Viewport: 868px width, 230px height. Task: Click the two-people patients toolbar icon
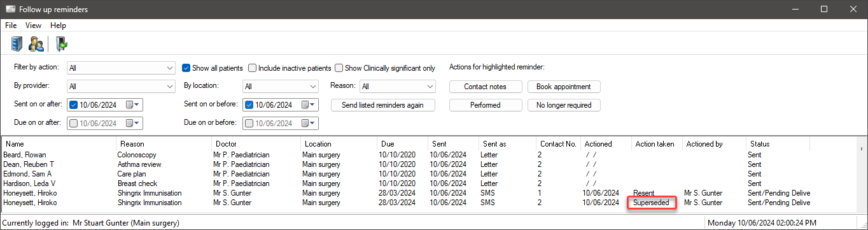[36, 44]
